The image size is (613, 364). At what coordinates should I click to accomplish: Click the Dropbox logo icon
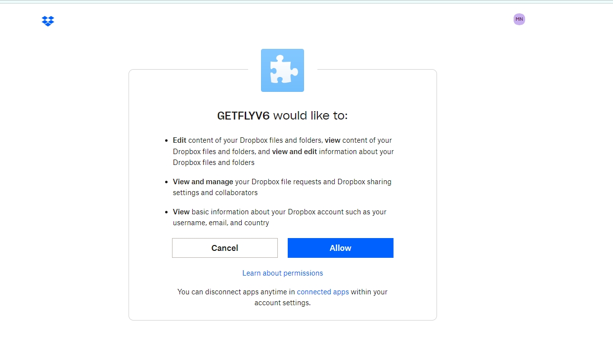point(48,21)
